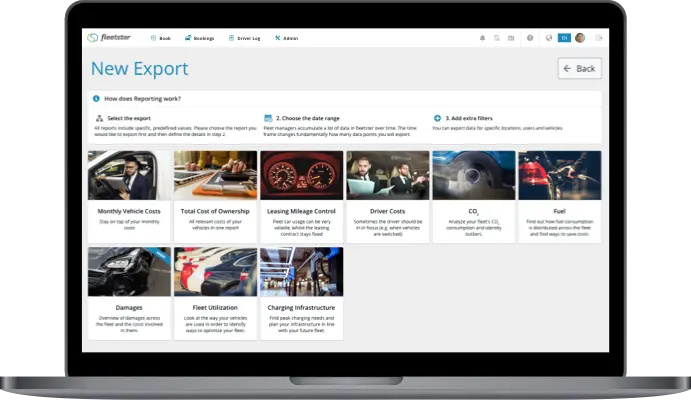Open the user profile avatar
This screenshot has height=400, width=691.
pyautogui.click(x=580, y=38)
